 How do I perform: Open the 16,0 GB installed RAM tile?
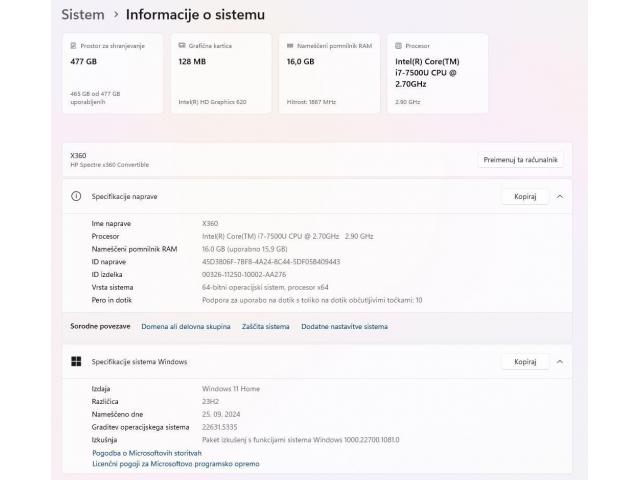[x=329, y=73]
